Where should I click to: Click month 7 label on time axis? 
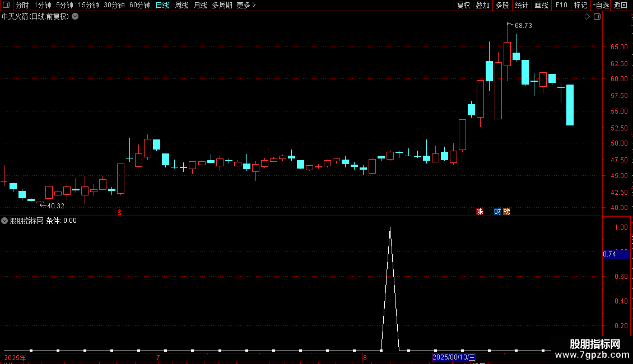point(158,358)
